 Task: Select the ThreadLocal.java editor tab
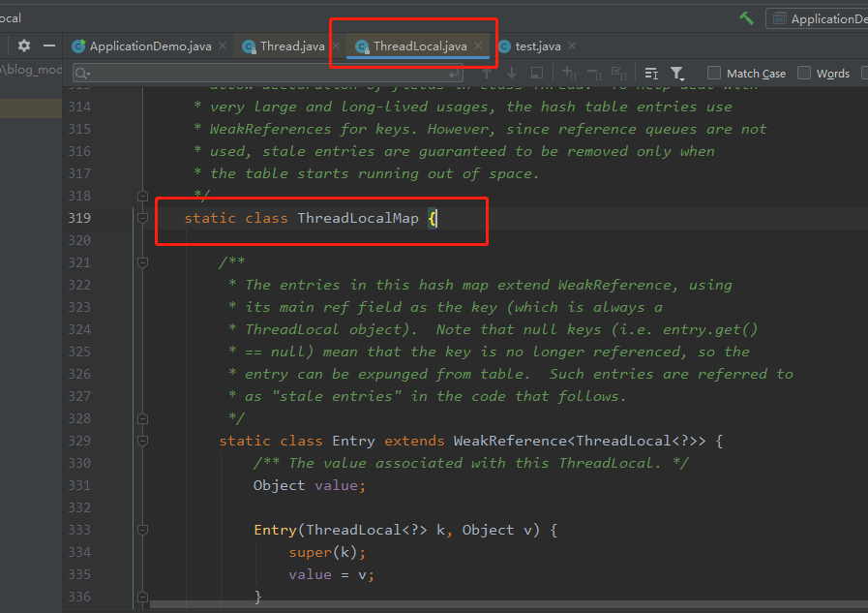[x=420, y=46]
